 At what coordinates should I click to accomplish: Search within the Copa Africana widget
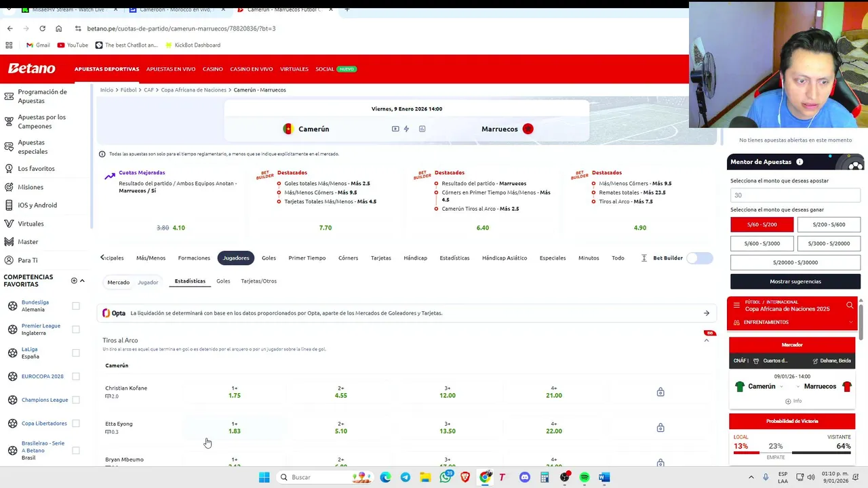850,305
